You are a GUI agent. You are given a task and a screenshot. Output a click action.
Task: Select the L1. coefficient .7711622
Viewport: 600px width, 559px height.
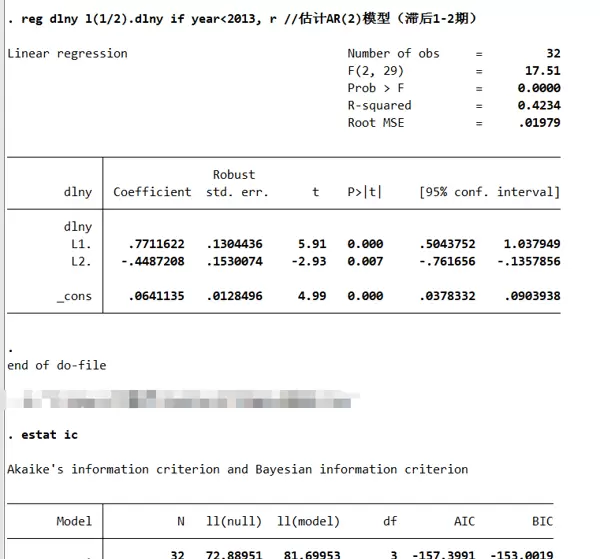click(x=157, y=244)
